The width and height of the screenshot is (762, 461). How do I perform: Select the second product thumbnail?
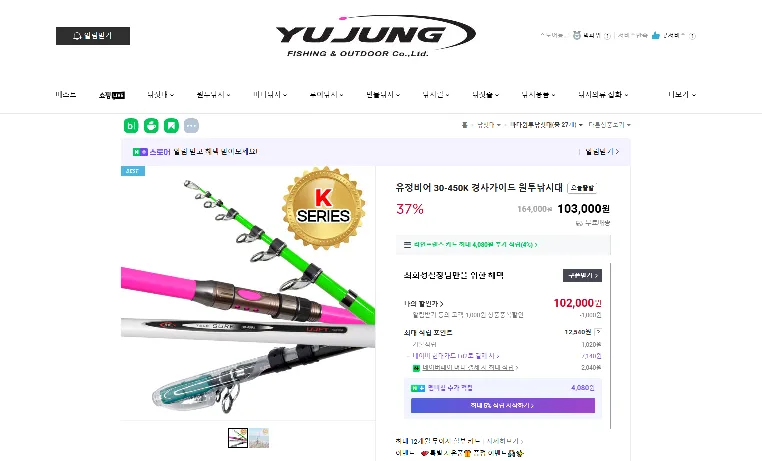[259, 438]
